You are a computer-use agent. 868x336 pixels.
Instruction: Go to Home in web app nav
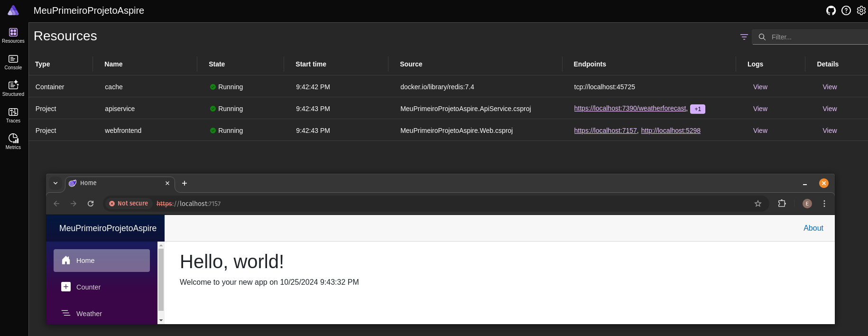(102, 261)
